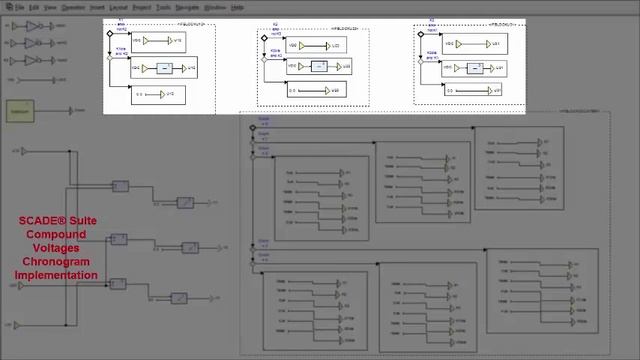This screenshot has width=640, height=360.
Task: Select the topmost of the three small dimmed operator blocks
Action: pyautogui.click(x=120, y=187)
